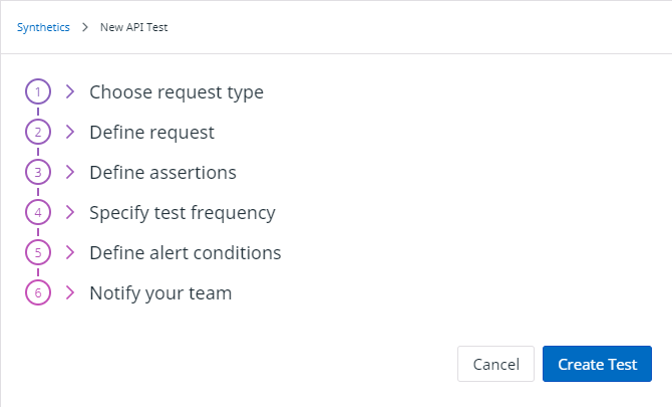This screenshot has height=407, width=672.
Task: Expand the Specify test frequency chevron
Action: [70, 212]
